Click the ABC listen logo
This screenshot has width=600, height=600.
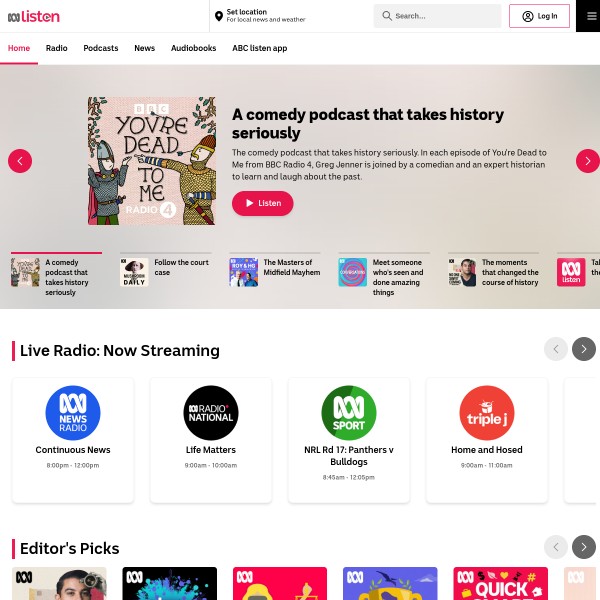click(x=34, y=16)
